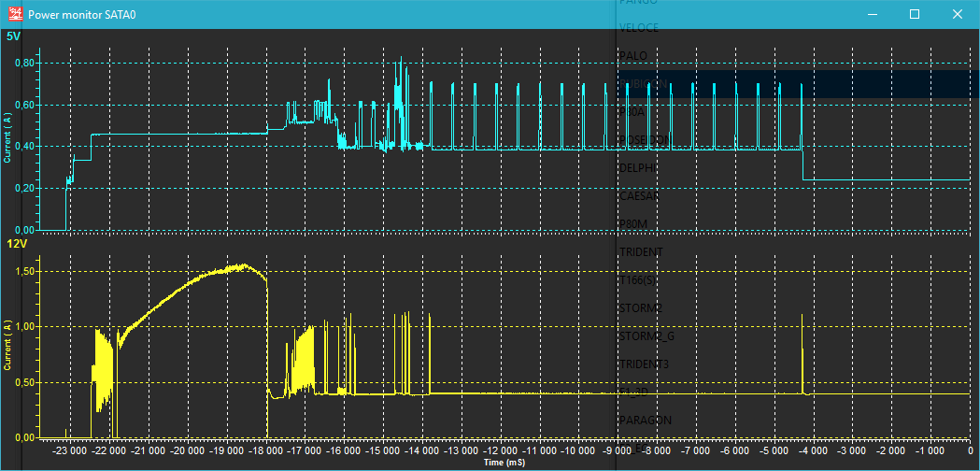Click the Power monitor app icon in title bar
Viewport: 980px width, 471px height.
coord(14,14)
